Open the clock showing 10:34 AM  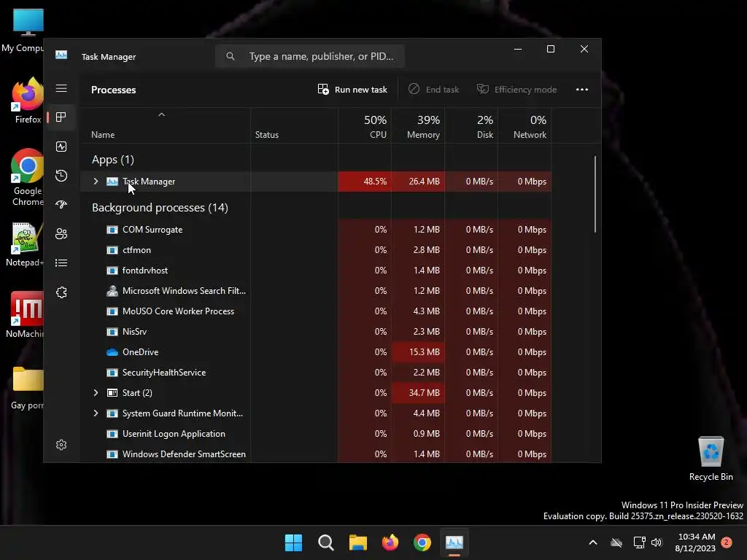[x=695, y=542]
